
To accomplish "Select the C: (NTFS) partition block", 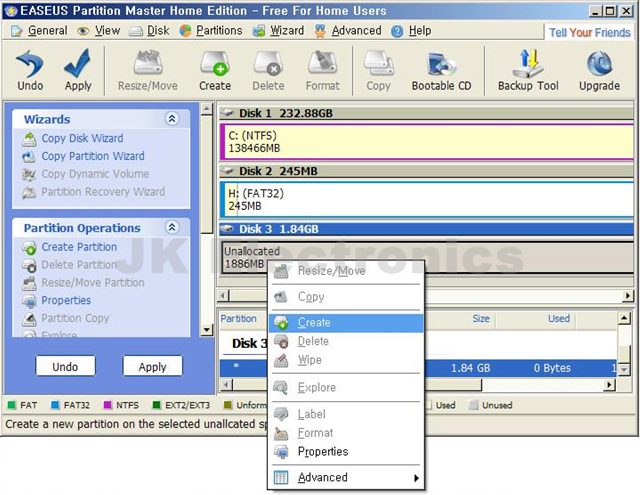I will tap(427, 142).
